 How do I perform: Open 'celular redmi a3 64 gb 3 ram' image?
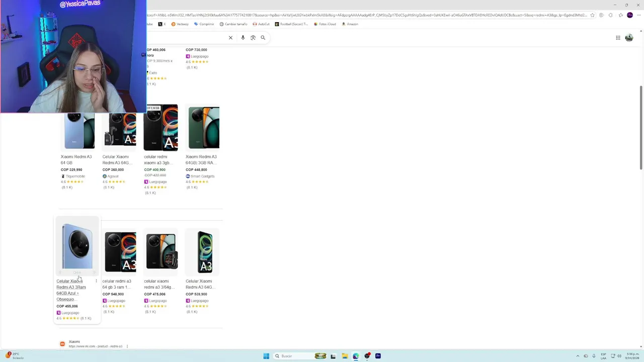coord(120,252)
